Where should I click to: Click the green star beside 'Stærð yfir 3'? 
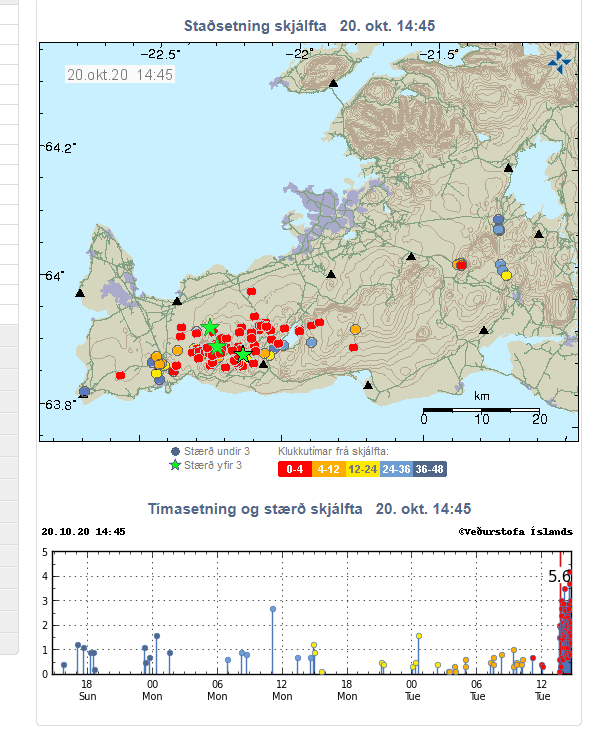pos(175,466)
